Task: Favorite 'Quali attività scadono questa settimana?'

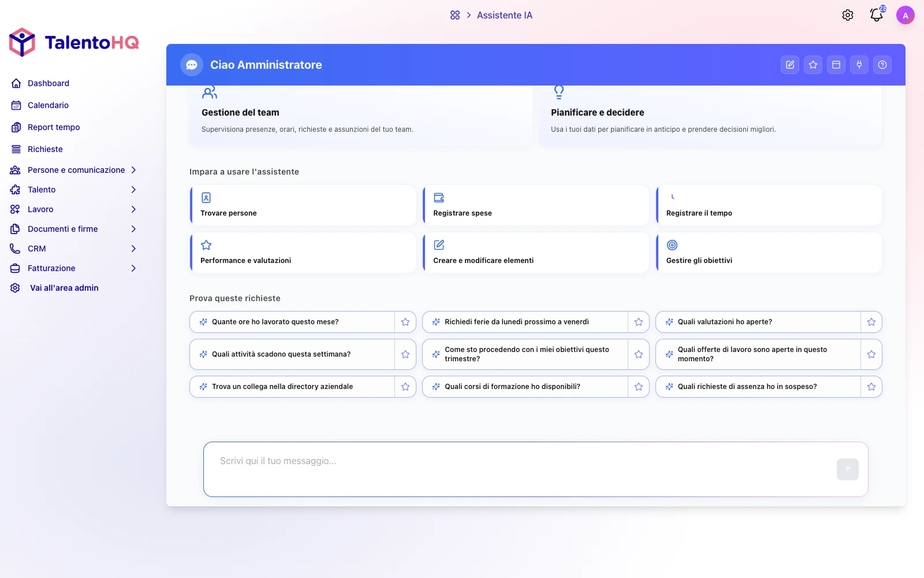Action: point(405,354)
